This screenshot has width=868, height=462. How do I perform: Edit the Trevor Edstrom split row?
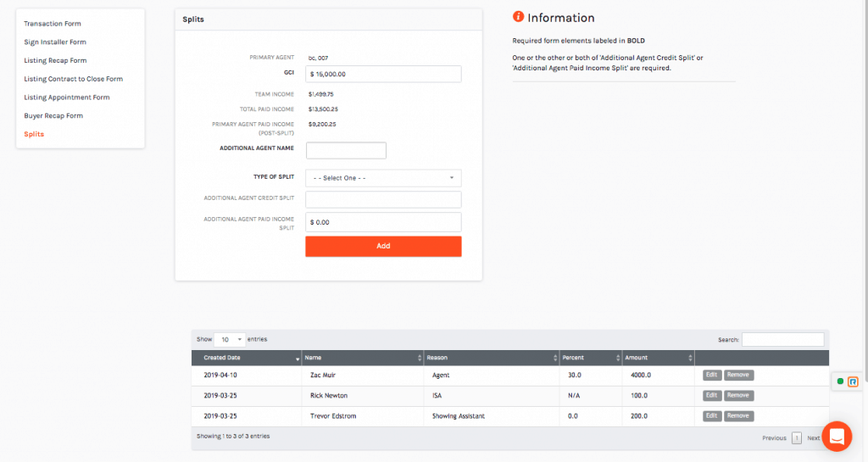pos(712,416)
